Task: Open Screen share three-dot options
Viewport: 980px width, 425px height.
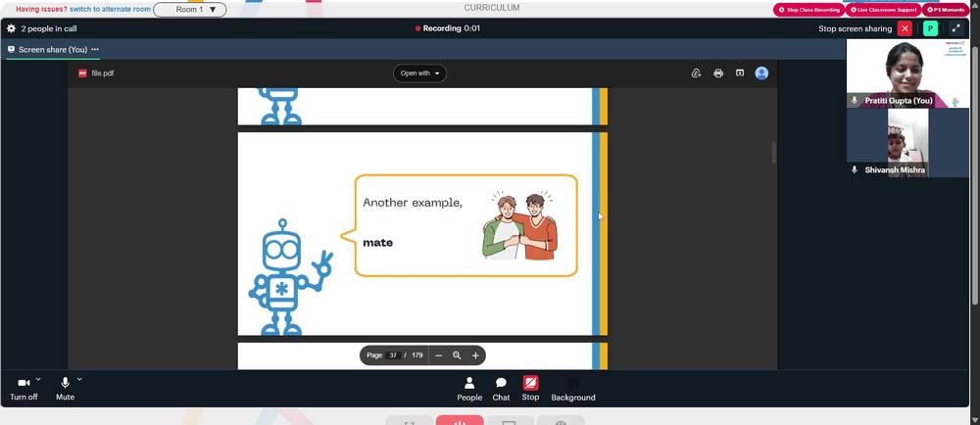Action: click(95, 49)
